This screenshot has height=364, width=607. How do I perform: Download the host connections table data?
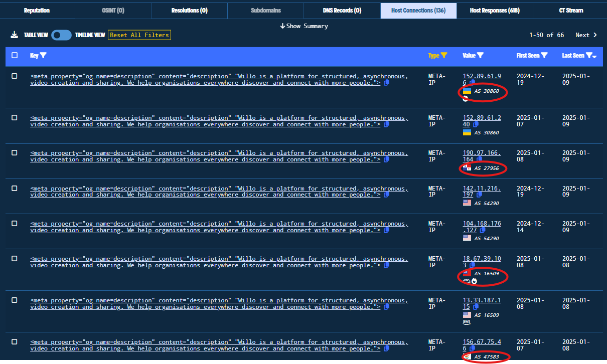[x=14, y=35]
